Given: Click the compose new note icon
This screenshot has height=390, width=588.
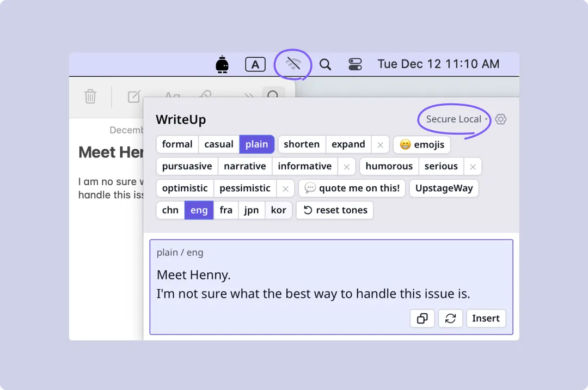Looking at the screenshot, I should click(x=133, y=97).
